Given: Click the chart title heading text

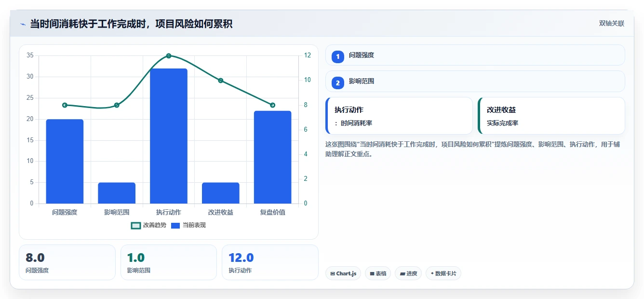Looking at the screenshot, I should [x=131, y=24].
